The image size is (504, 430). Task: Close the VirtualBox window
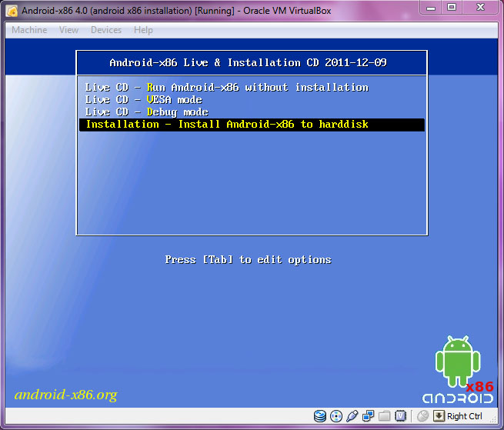[x=480, y=8]
